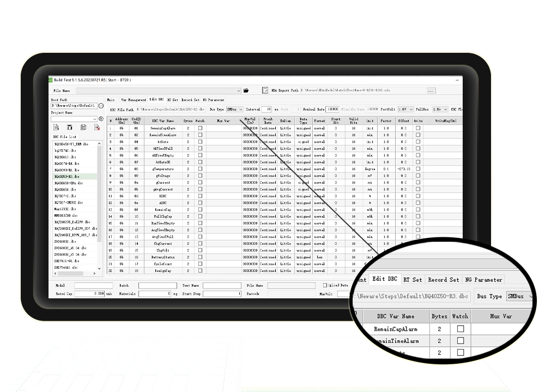The width and height of the screenshot is (545, 392).
Task: Click the gTemperature variable name cell
Action: coord(163,169)
